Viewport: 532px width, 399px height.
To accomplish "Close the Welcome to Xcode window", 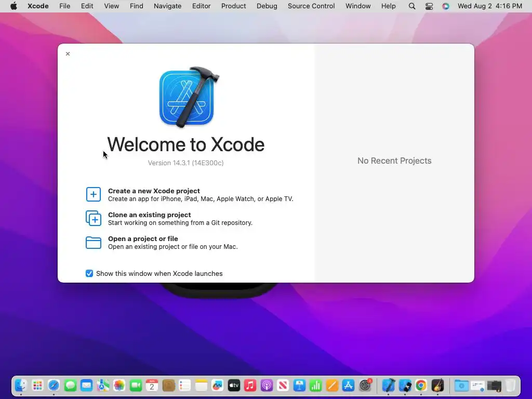I will (68, 54).
